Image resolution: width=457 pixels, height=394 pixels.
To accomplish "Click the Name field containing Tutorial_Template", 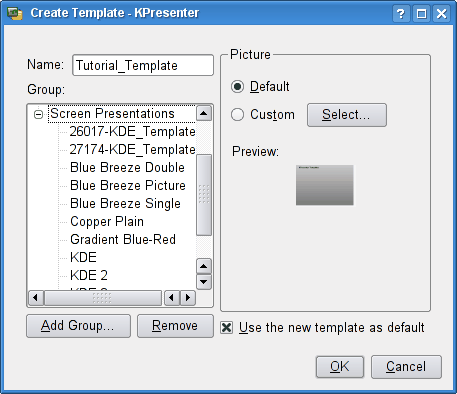I will point(143,65).
